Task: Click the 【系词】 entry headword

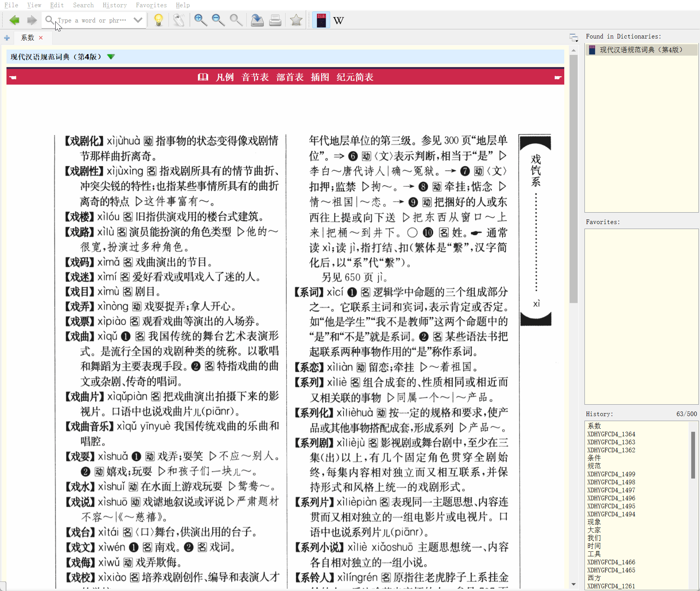Action: [x=309, y=292]
